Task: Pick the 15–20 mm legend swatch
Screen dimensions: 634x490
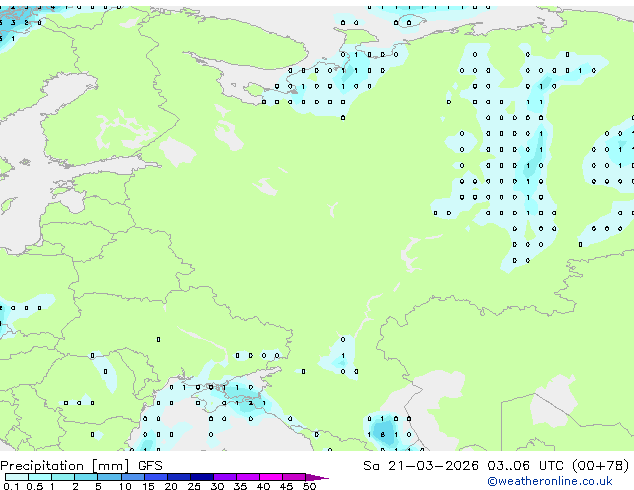Action: click(x=156, y=477)
